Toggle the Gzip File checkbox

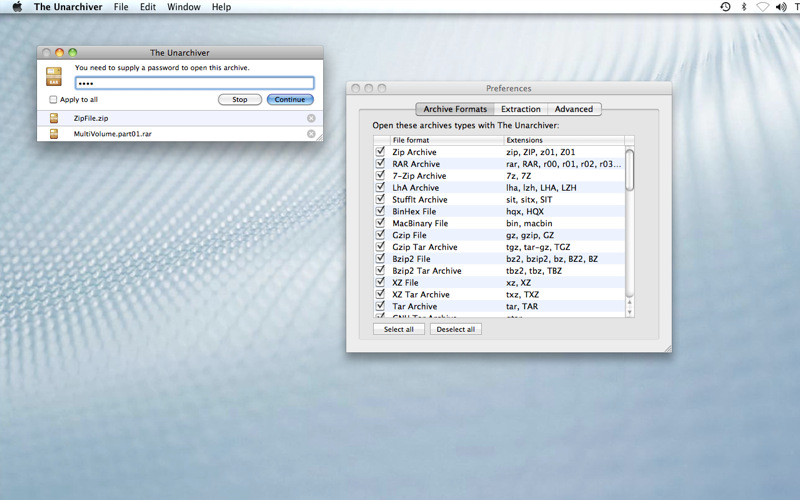pos(380,235)
